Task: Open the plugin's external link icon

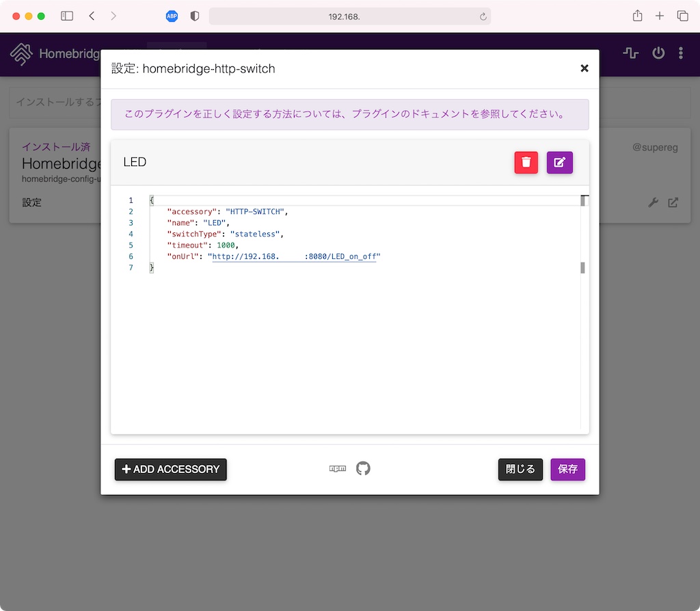Action: pos(673,202)
